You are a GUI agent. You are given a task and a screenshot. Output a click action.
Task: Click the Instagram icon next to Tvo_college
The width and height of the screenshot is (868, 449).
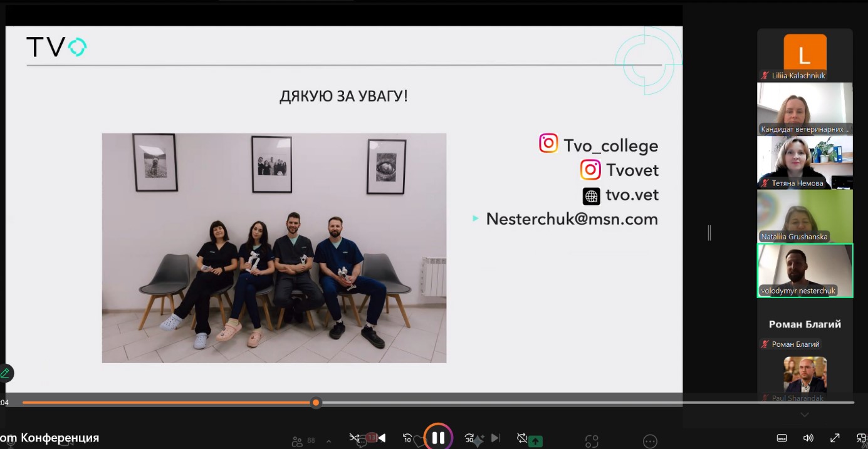(x=548, y=143)
